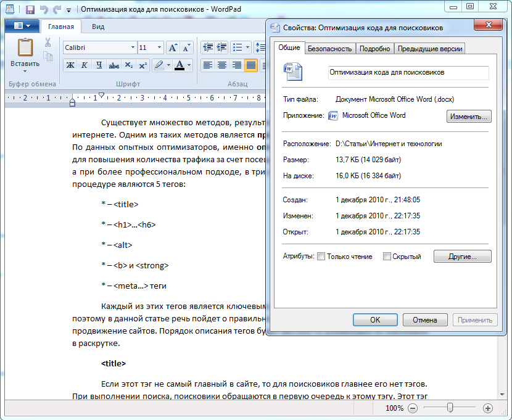The width and height of the screenshot is (512, 420).
Task: Click the Save icon in quick access toolbar
Action: (x=30, y=9)
